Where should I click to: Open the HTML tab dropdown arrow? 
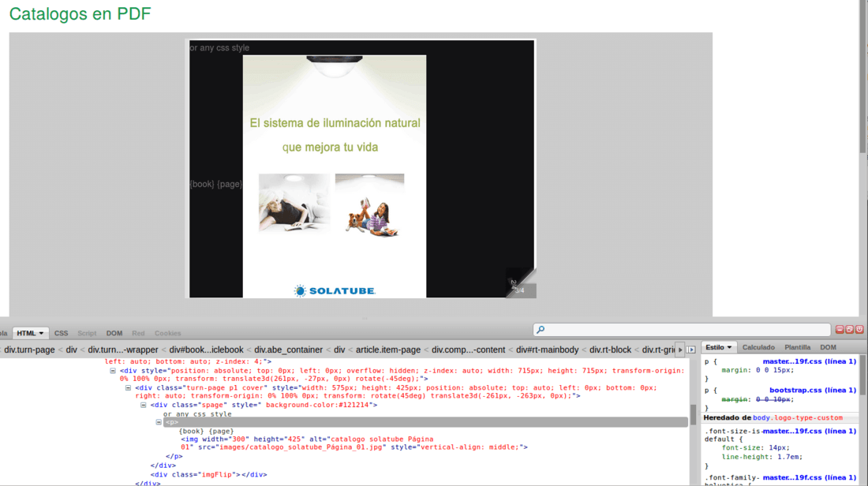pyautogui.click(x=41, y=333)
